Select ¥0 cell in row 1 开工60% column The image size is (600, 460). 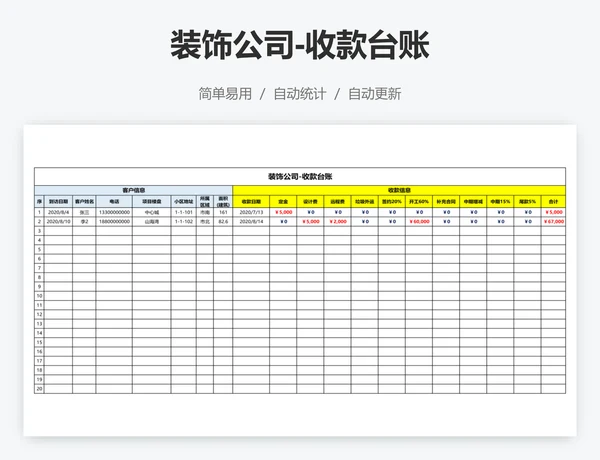point(419,212)
